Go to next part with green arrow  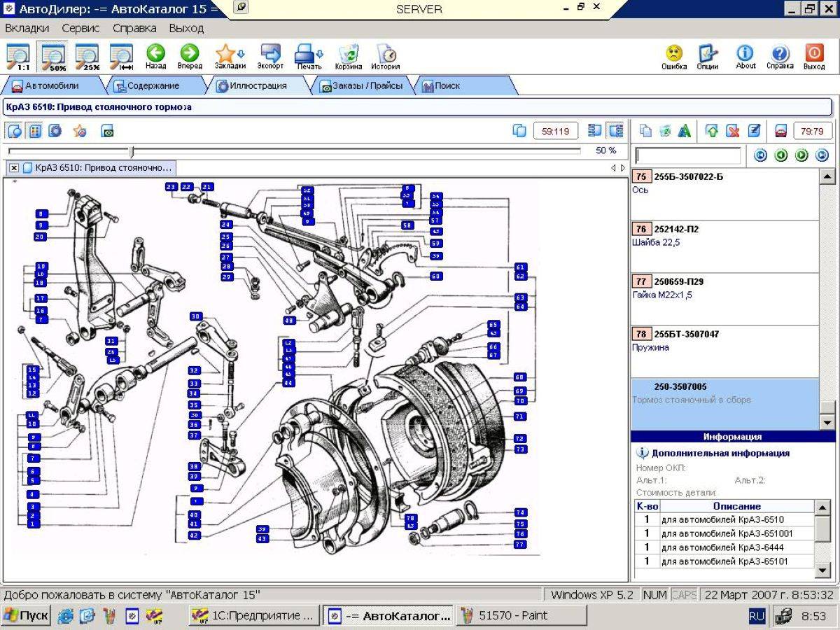(x=801, y=155)
